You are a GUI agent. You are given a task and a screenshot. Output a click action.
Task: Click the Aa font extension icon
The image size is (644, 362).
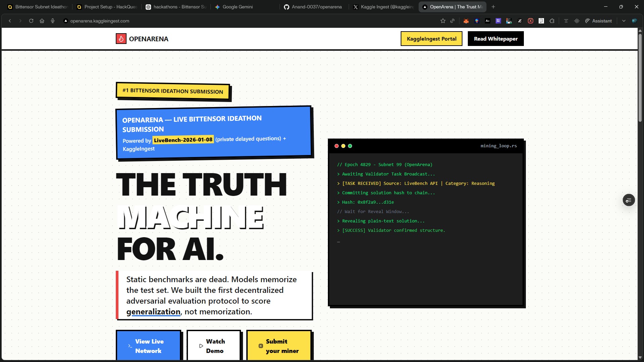(487, 21)
